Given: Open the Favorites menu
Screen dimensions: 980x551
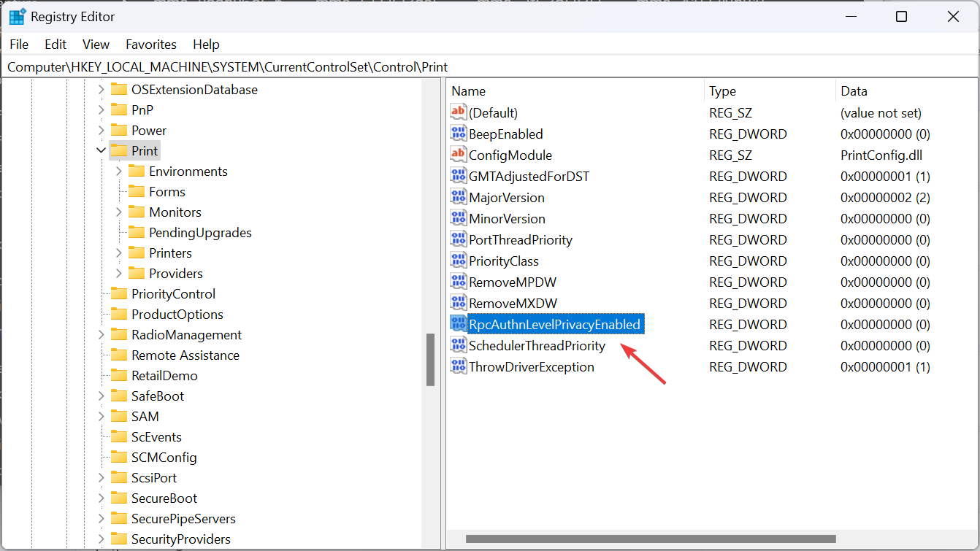Looking at the screenshot, I should click(x=151, y=45).
